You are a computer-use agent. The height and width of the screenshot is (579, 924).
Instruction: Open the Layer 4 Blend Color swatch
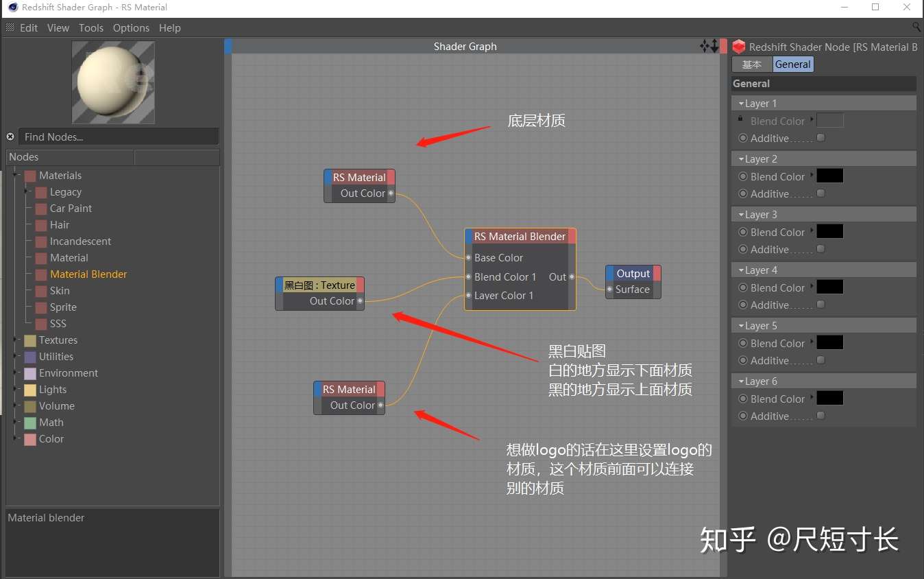[x=830, y=287]
